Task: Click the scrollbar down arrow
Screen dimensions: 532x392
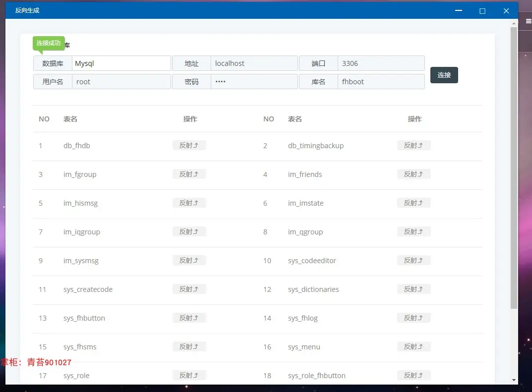Action: 514,380
